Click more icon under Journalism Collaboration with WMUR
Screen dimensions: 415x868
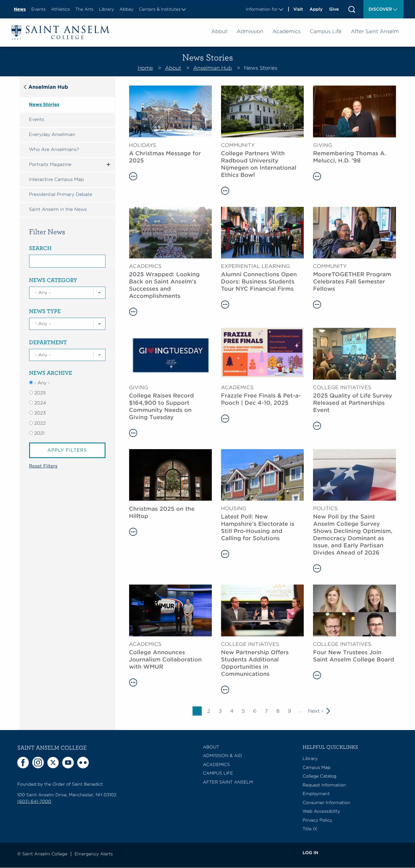coord(133,682)
